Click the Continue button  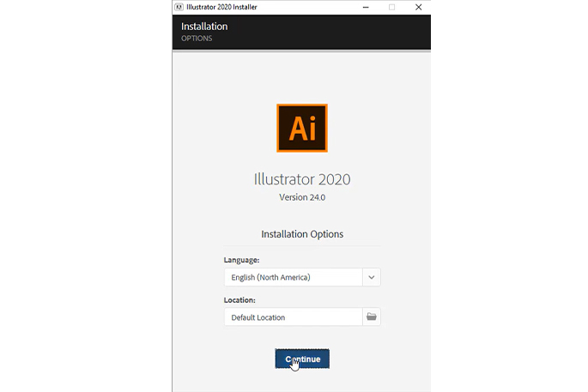pos(302,359)
